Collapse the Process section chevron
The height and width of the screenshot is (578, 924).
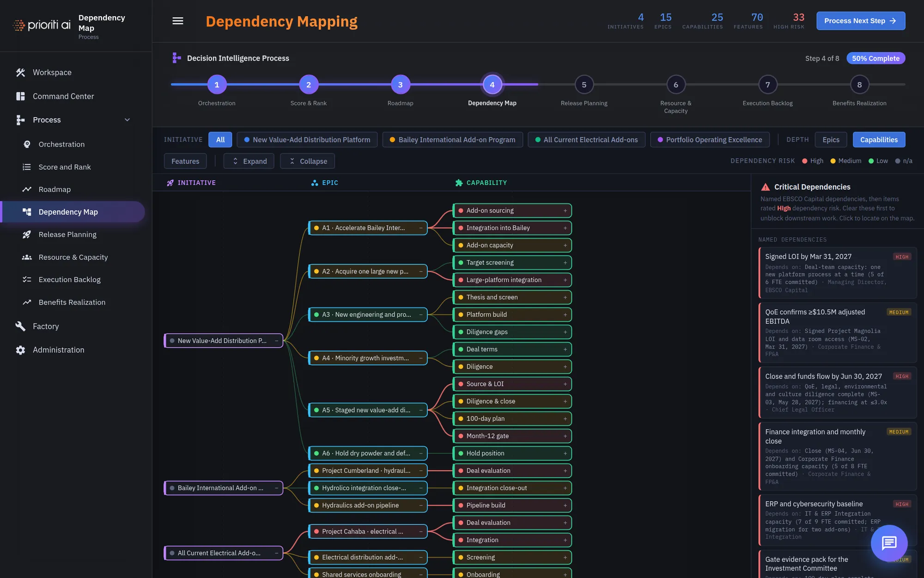point(127,120)
